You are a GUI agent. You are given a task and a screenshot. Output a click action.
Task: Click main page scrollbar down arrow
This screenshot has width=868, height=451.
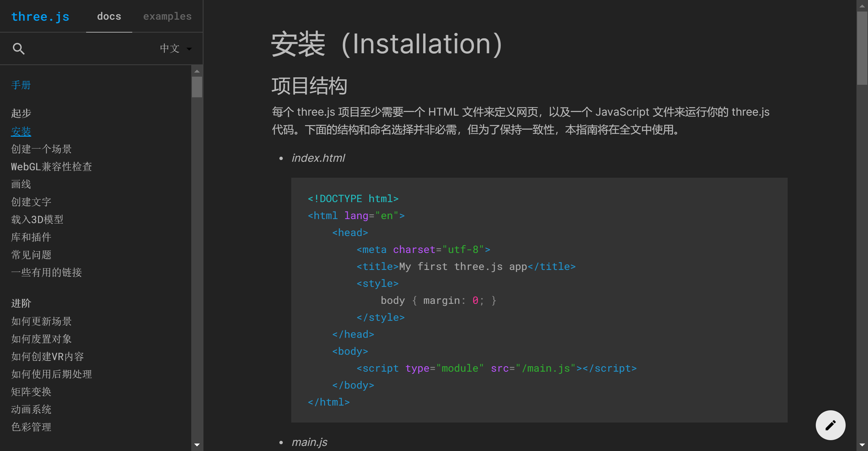tap(862, 445)
